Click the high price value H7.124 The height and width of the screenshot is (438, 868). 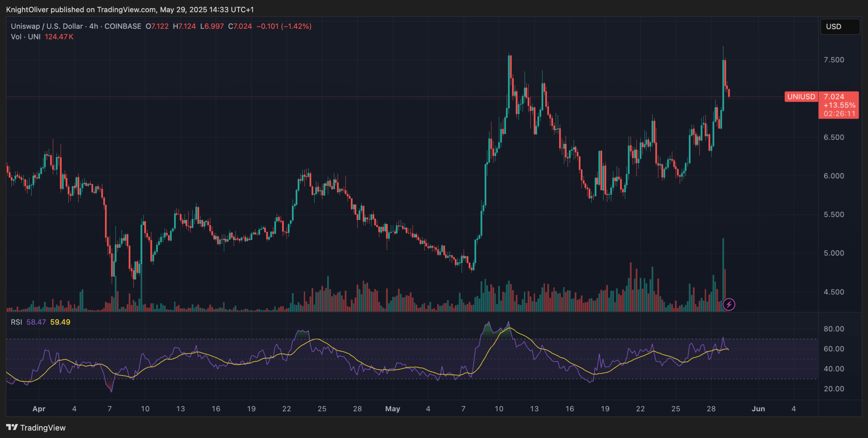pyautogui.click(x=184, y=26)
